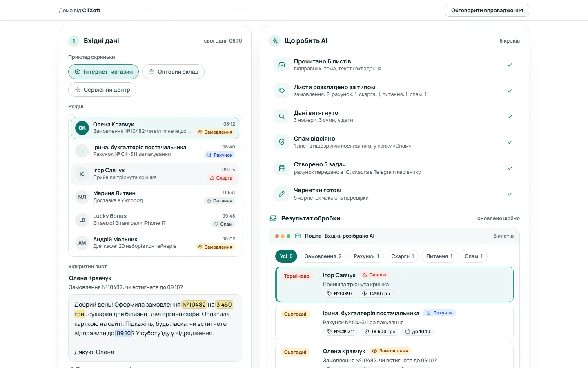Click the IC avatar of Ігор Савчук
Screen dimensions: 588x368
pos(82,174)
